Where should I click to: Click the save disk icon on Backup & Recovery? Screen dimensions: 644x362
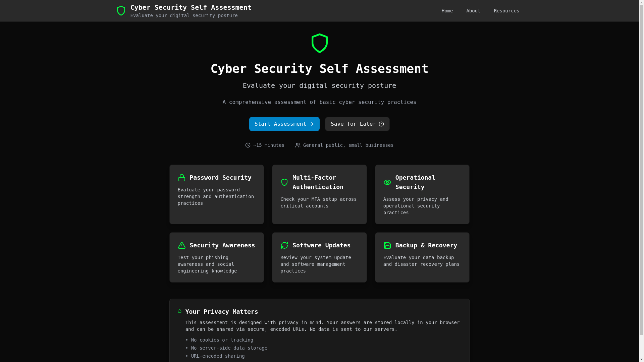tap(387, 245)
